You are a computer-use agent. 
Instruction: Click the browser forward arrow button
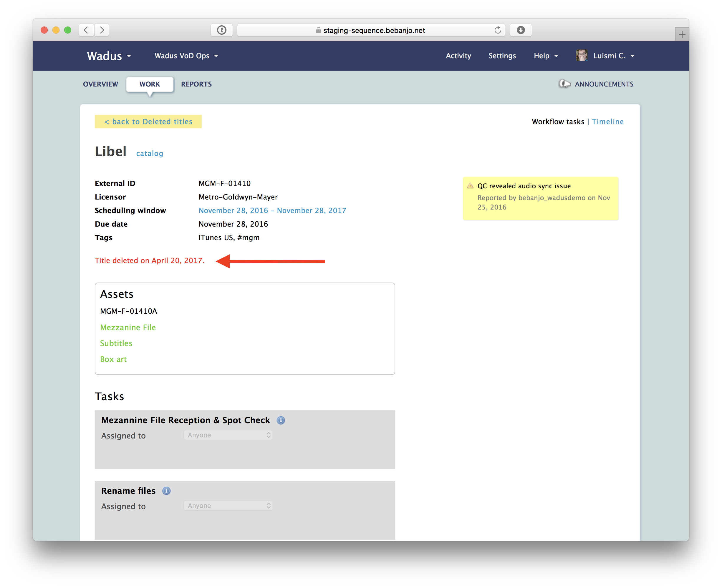102,30
